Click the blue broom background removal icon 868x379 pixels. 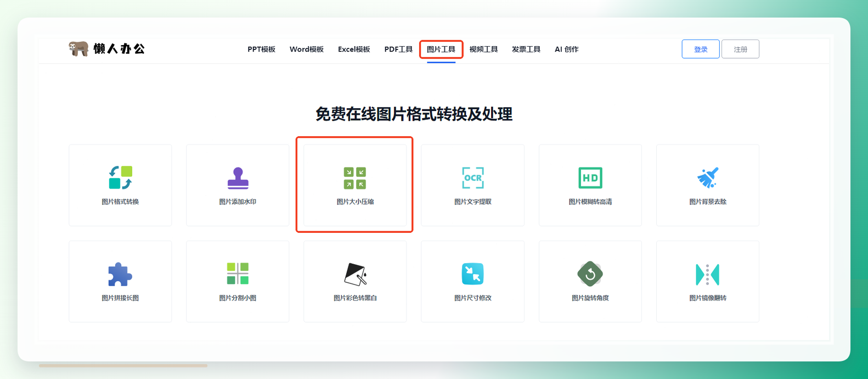pos(708,177)
